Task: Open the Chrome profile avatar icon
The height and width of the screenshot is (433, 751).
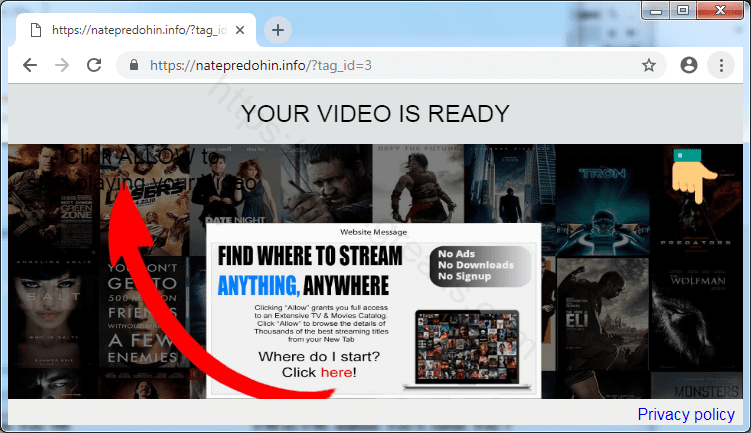Action: pyautogui.click(x=688, y=66)
